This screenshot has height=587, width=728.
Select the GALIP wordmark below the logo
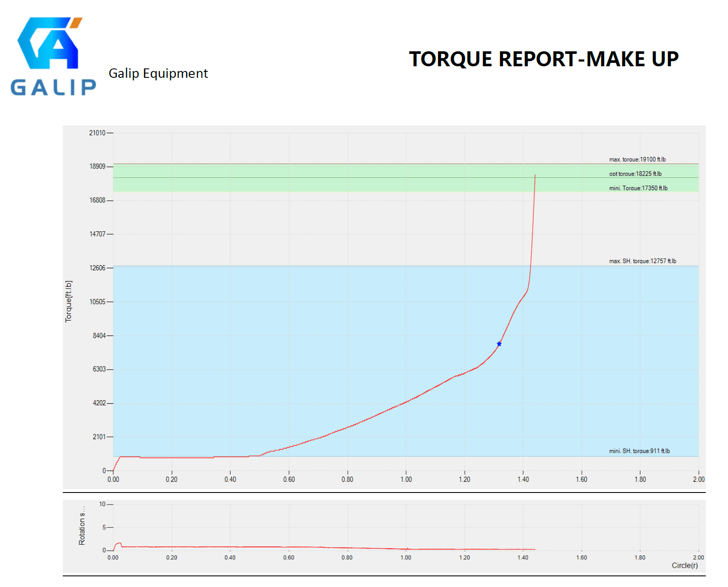point(53,87)
